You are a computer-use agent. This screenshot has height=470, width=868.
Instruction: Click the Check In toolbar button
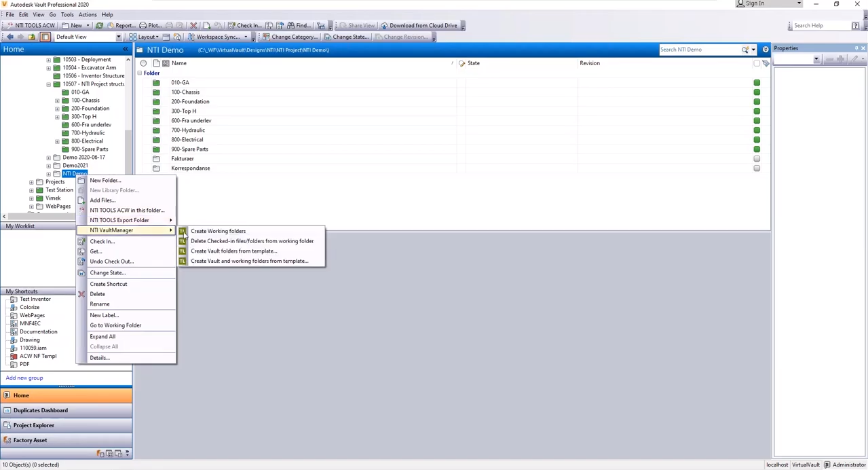(245, 26)
